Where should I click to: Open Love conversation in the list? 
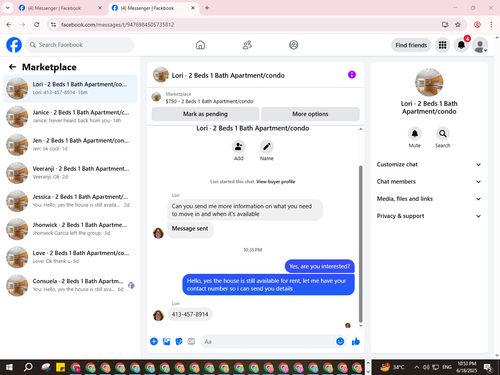70,257
